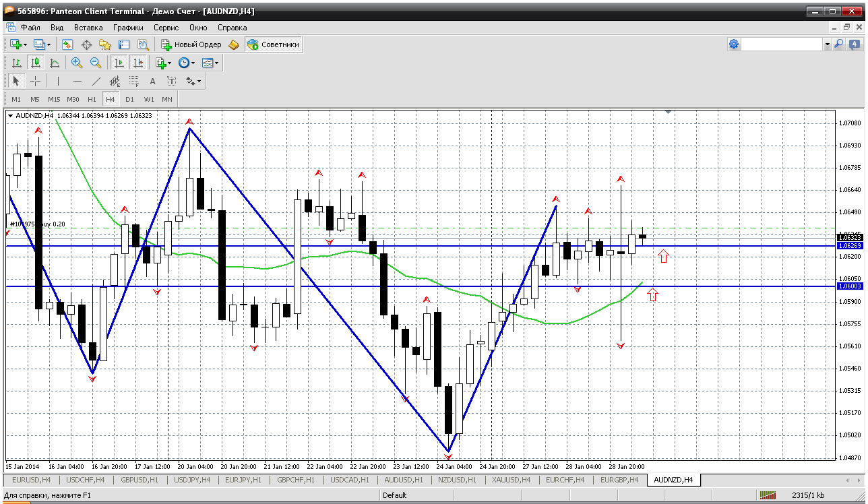Toggle the Terminal panel icon
This screenshot has width=868, height=504.
point(124,44)
